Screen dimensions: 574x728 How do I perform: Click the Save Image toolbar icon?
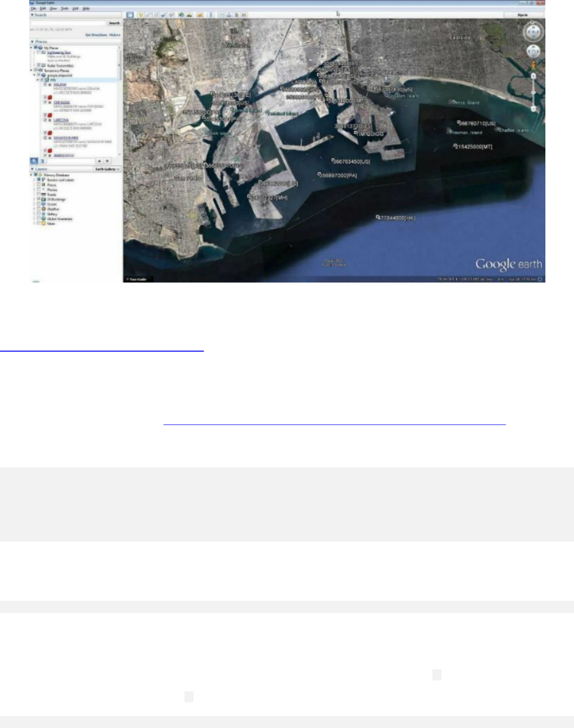coord(237,15)
